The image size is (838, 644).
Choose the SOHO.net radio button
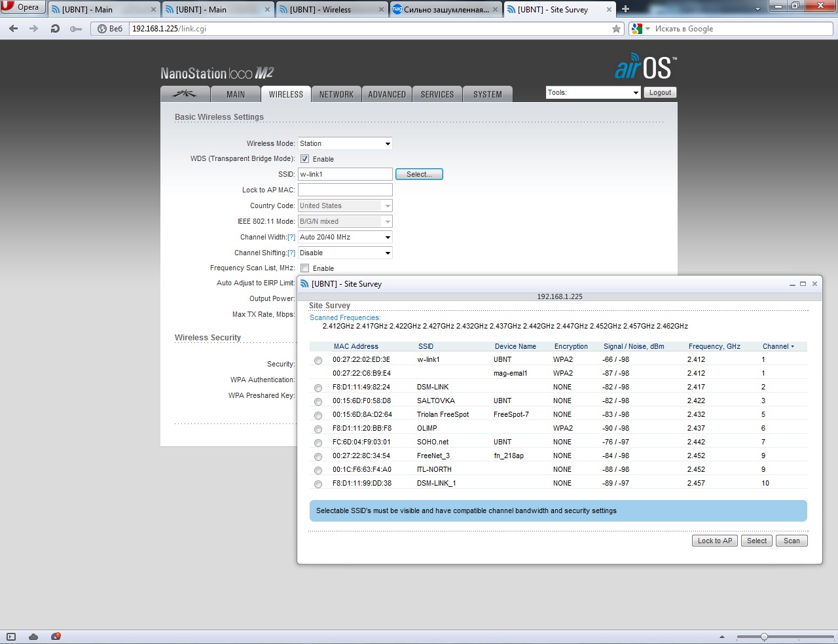coord(318,443)
